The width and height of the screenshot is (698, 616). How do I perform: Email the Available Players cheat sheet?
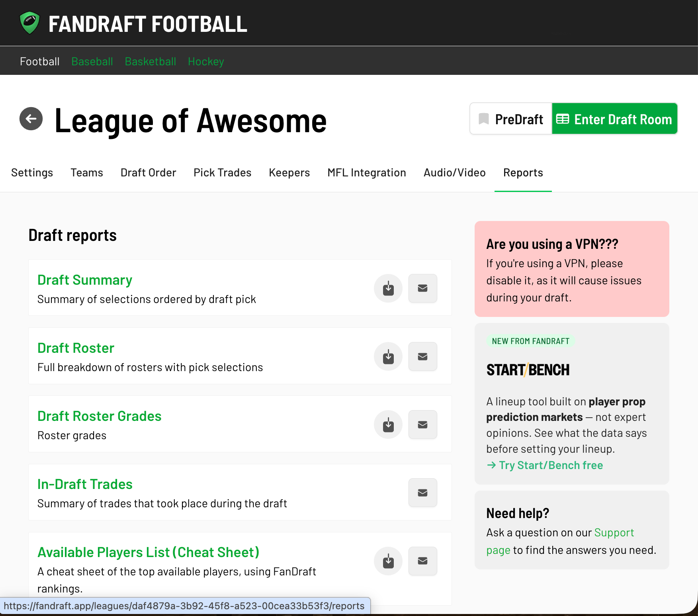point(423,561)
